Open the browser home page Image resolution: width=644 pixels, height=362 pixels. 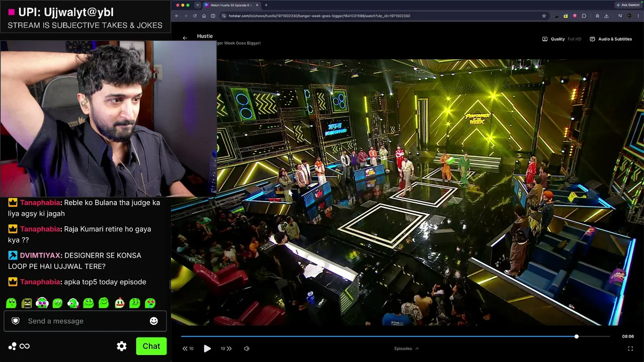204,16
